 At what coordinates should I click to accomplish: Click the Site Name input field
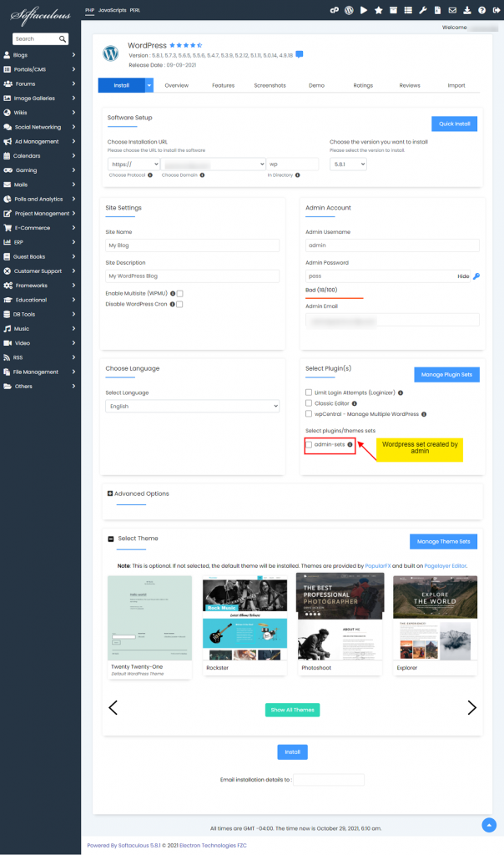[x=192, y=245]
